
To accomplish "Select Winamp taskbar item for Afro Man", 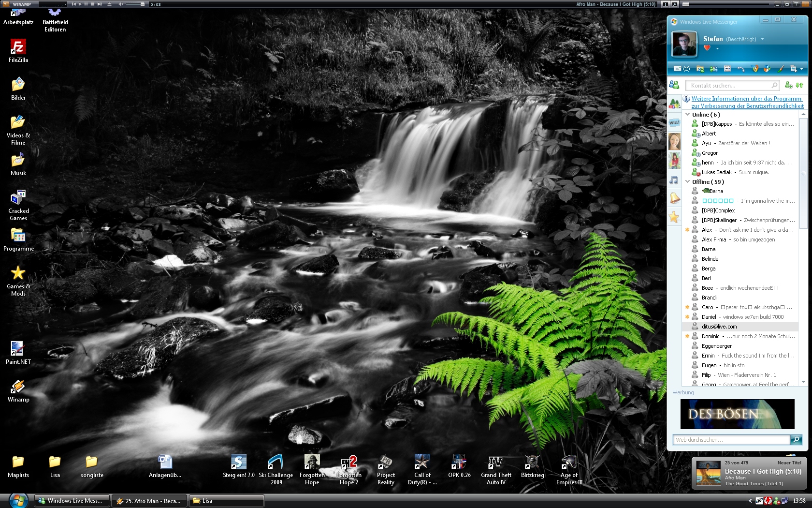I will pyautogui.click(x=148, y=501).
